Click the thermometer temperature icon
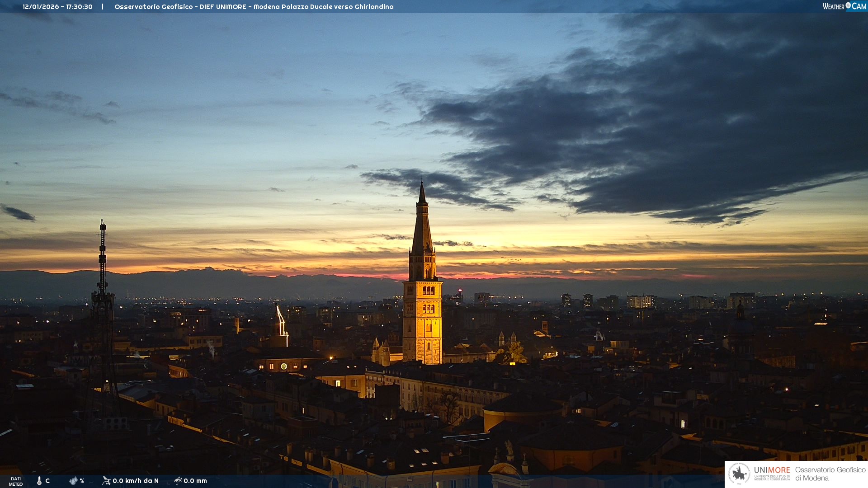 click(39, 481)
